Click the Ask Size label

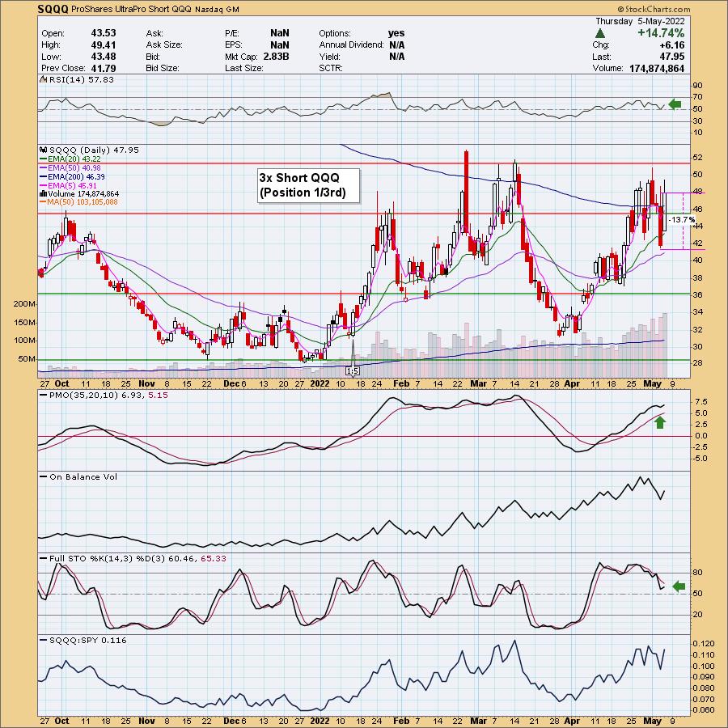click(164, 45)
